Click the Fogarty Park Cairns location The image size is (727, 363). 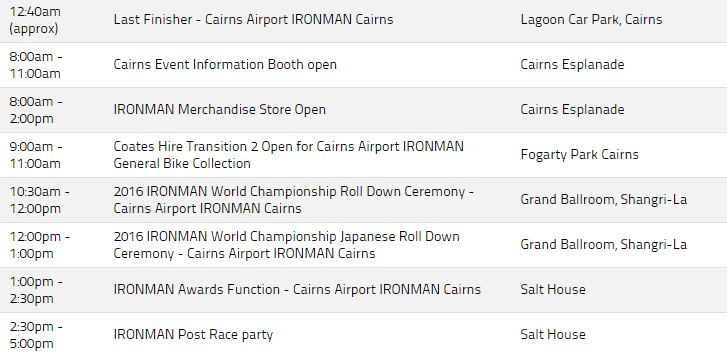[580, 154]
